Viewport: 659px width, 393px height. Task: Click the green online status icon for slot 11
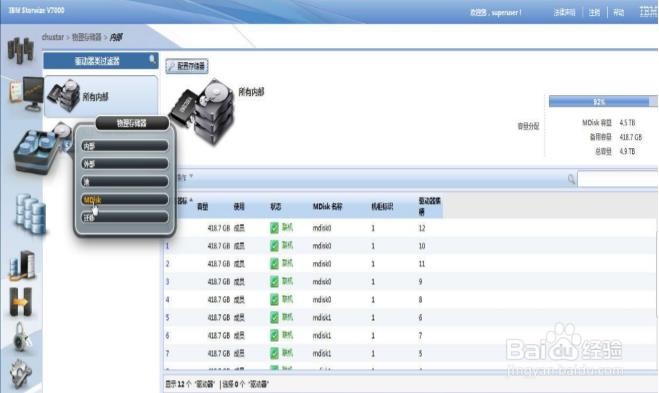click(274, 264)
